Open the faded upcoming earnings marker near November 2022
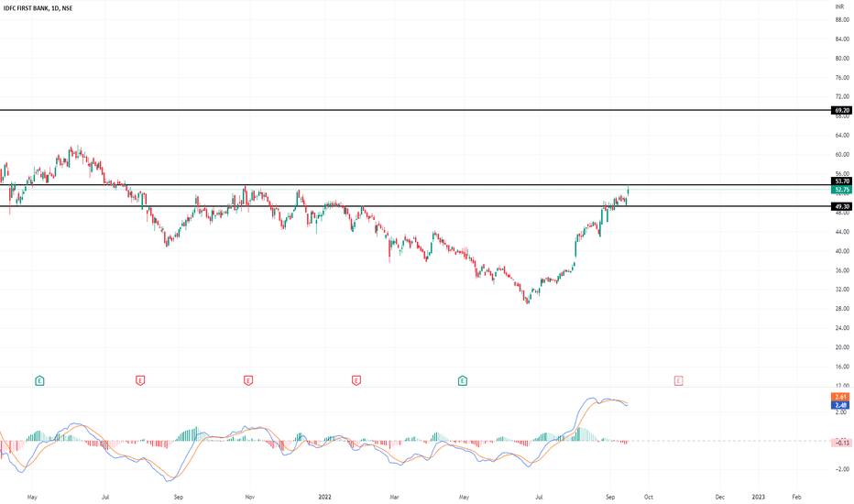Screen dimensions: 854x504 tap(678, 381)
